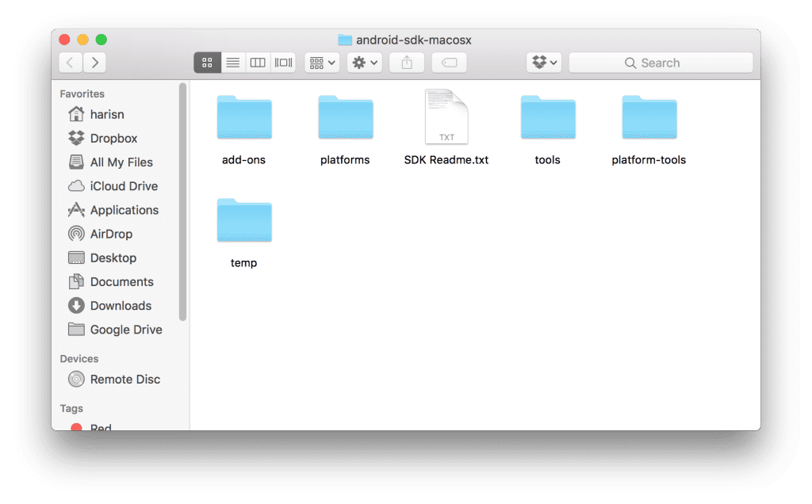812x504 pixels.
Task: Switch to list view
Action: point(232,62)
